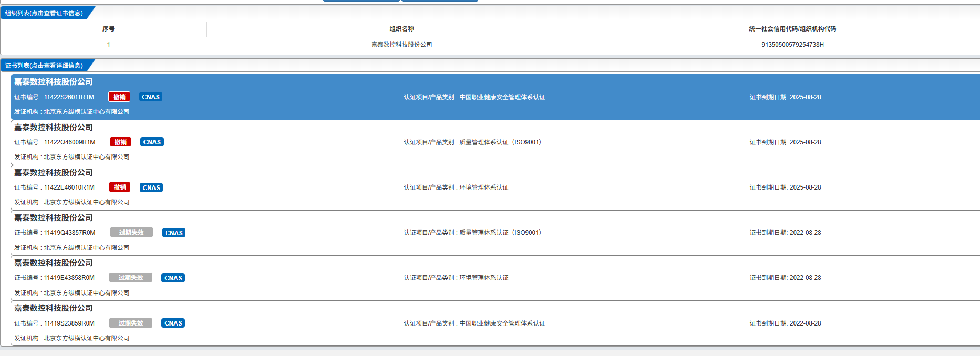Click 中国职业健康安全管理体系认证 for certificate 11419S23859R0M
This screenshot has height=356, width=980.
pos(502,323)
